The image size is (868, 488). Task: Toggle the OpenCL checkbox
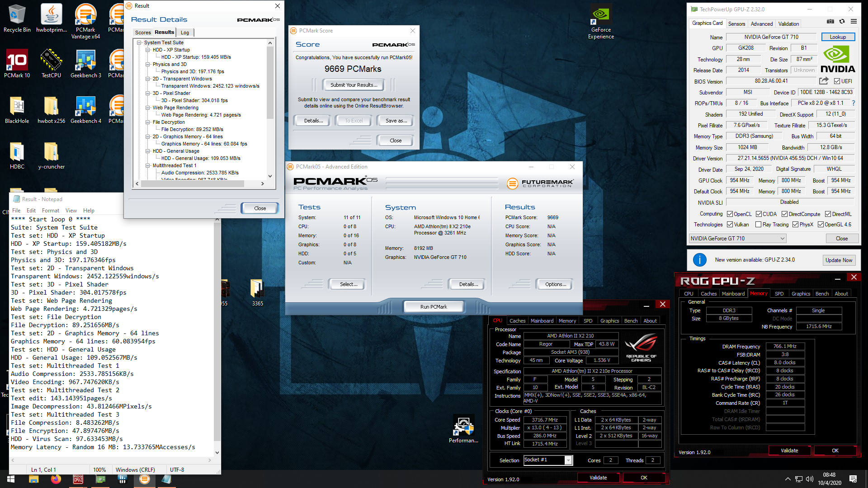(x=730, y=214)
